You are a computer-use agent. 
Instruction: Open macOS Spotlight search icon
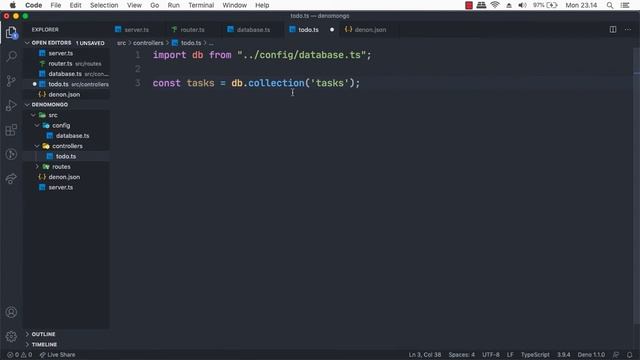tap(610, 5)
